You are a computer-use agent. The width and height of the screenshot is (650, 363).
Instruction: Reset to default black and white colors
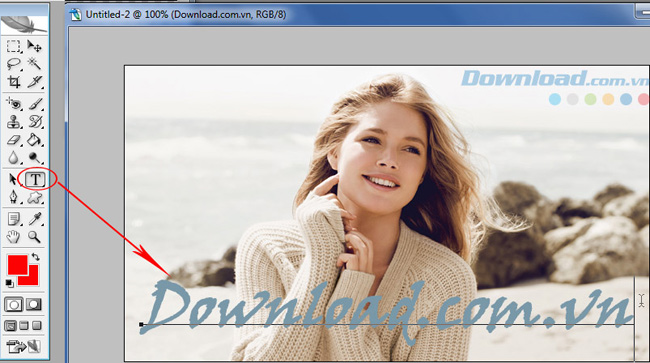pos(10,283)
